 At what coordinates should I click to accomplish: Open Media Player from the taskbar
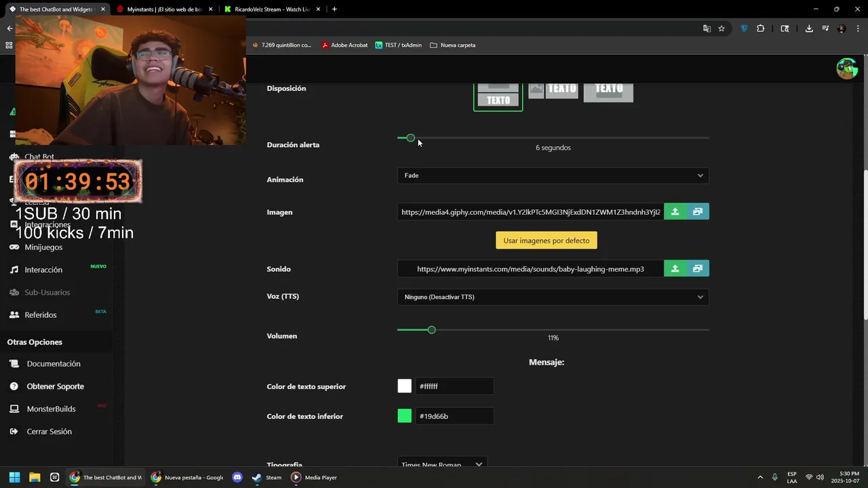[x=314, y=477]
